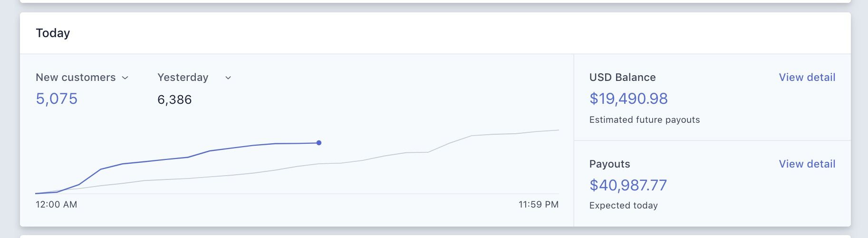View detail for USD Balance
868x238 pixels.
point(807,77)
